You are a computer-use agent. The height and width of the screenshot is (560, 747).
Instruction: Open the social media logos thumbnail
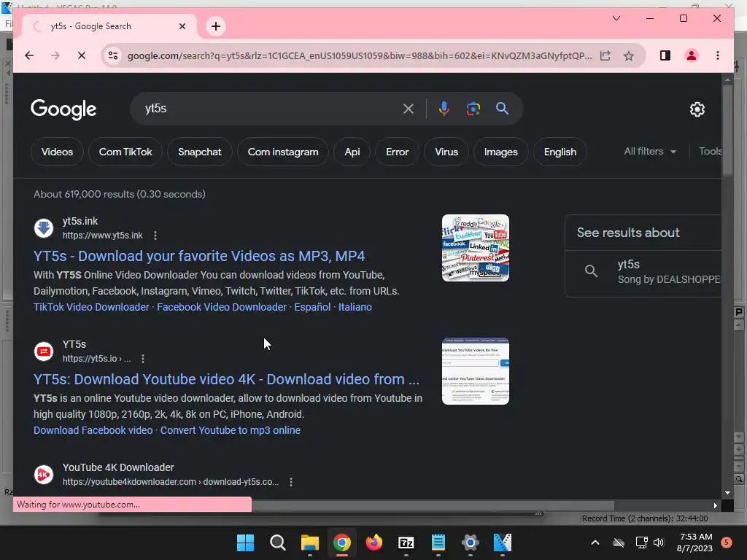pos(476,248)
